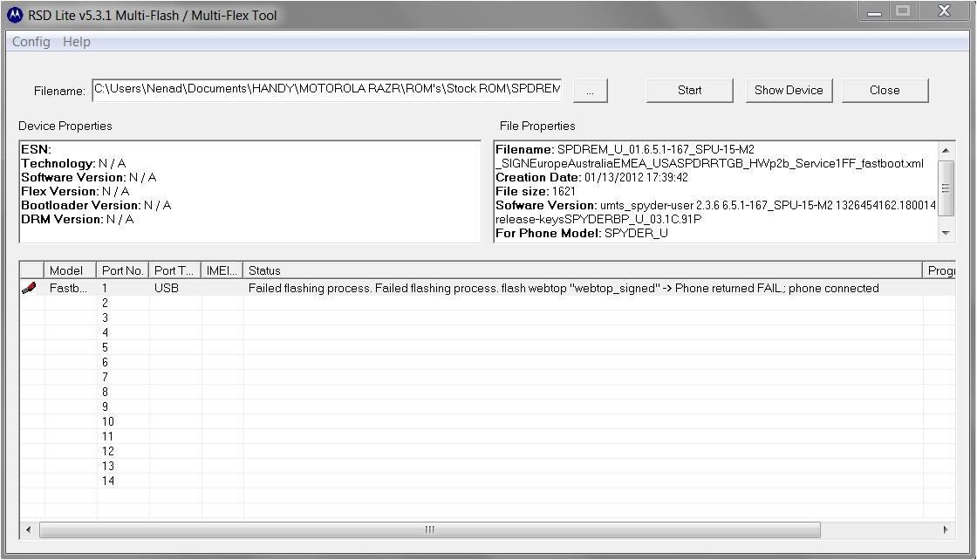Start the flashing process
The height and width of the screenshot is (560, 977).
point(690,91)
